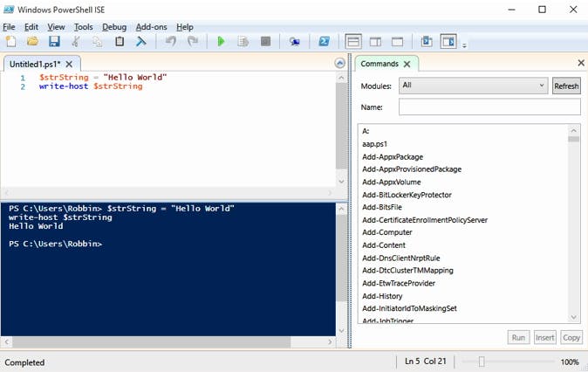Click the Open script folder icon
Screen dimensions: 588x372
pyautogui.click(x=32, y=41)
